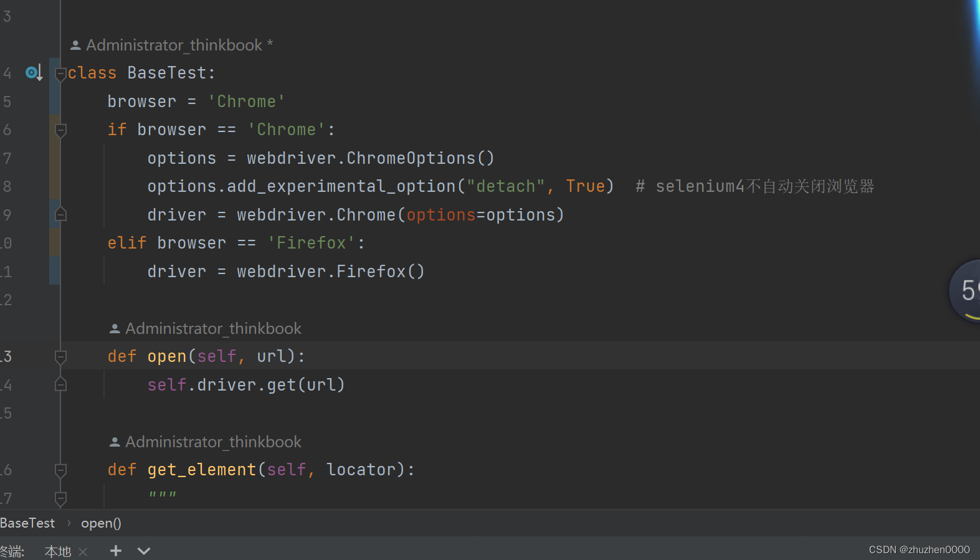
Task: Open author annotation above def get_element
Action: (205, 442)
